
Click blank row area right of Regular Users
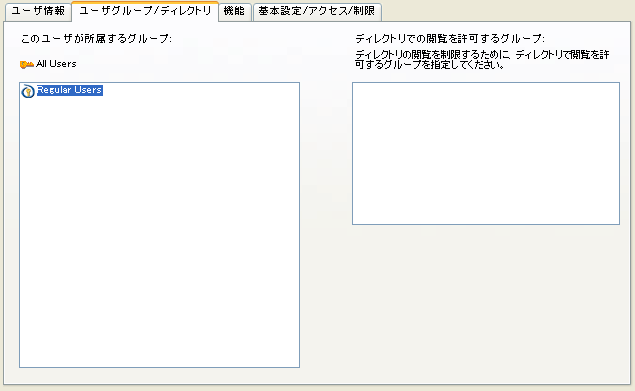pos(201,90)
